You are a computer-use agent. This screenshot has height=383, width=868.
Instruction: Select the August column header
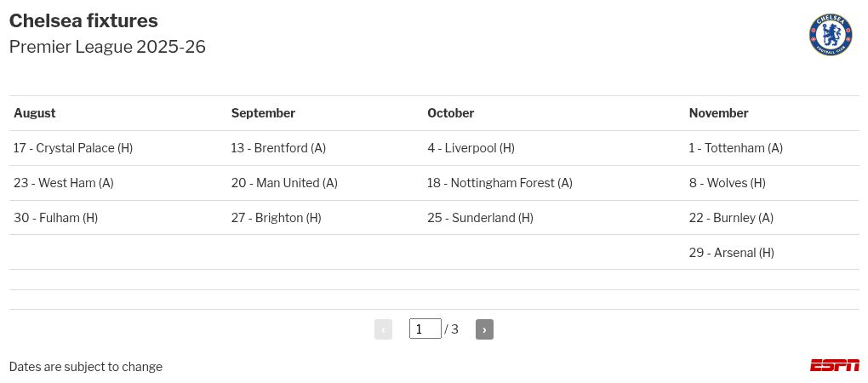35,113
